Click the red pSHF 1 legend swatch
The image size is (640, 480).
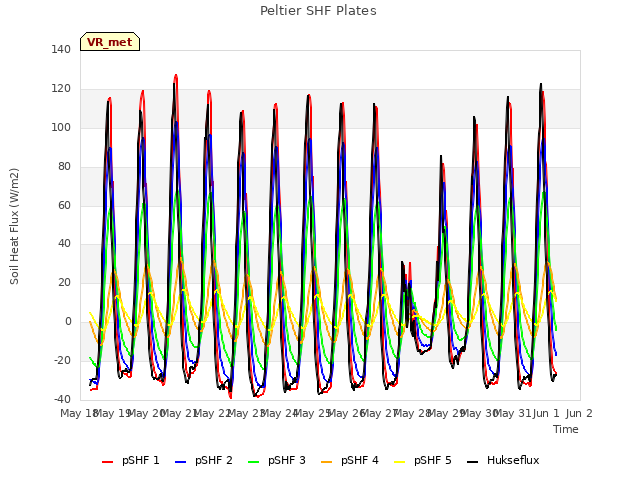coord(107,462)
